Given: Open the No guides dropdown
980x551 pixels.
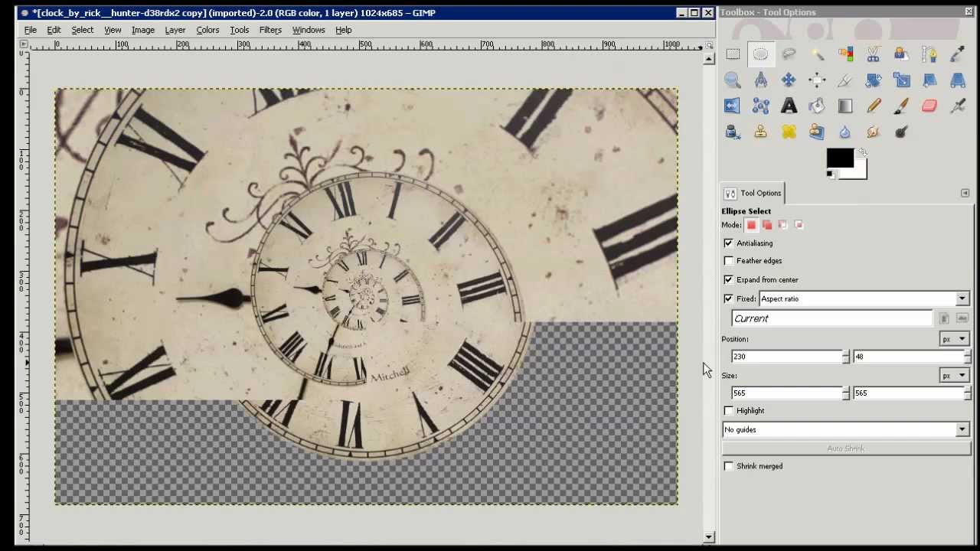Looking at the screenshot, I should click(x=846, y=430).
